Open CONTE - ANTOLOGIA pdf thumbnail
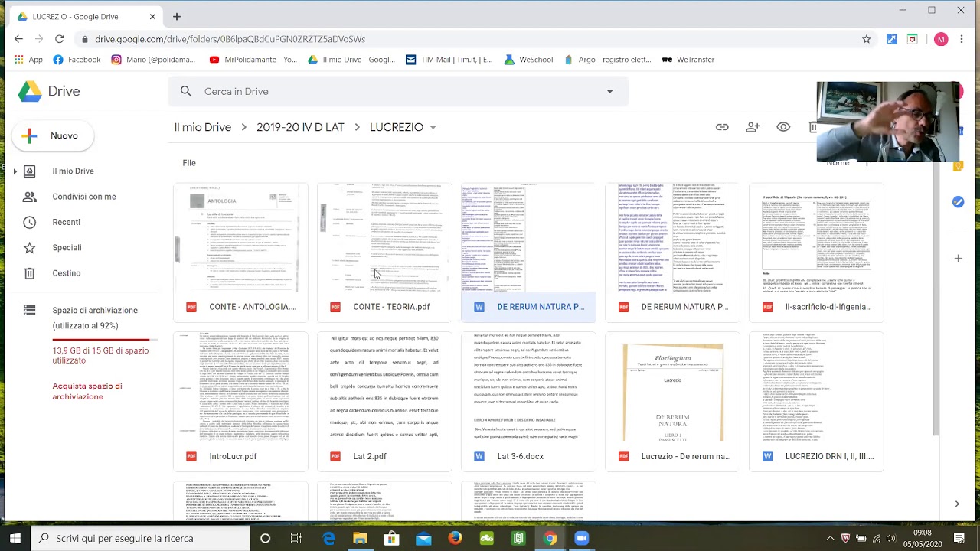The width and height of the screenshot is (980, 551). pos(240,238)
